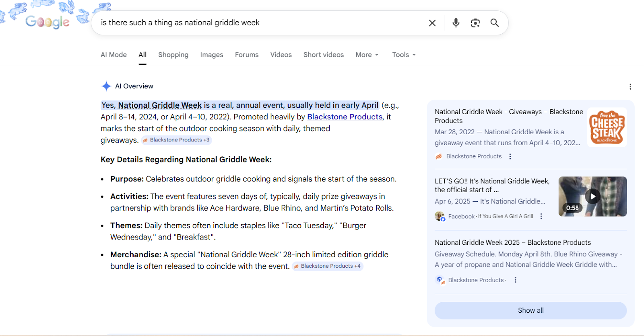Start voice search with microphone icon
Screen dimensions: 644x336
456,23
